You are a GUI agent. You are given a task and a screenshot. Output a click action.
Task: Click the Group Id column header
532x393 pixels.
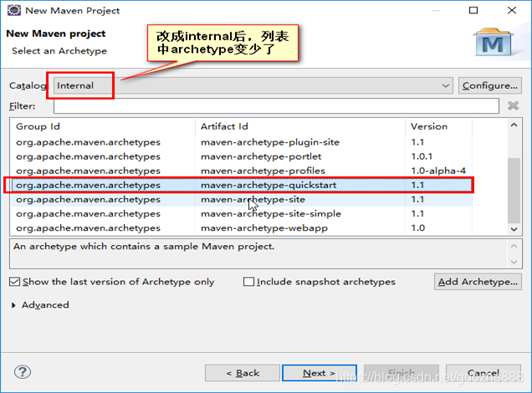[x=102, y=126]
